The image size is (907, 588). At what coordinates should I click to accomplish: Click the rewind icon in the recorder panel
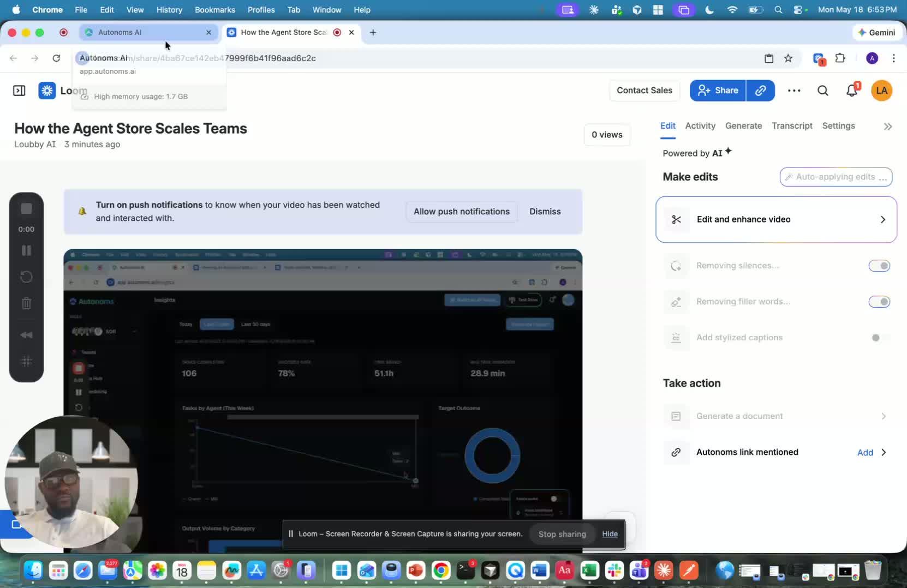pyautogui.click(x=26, y=334)
